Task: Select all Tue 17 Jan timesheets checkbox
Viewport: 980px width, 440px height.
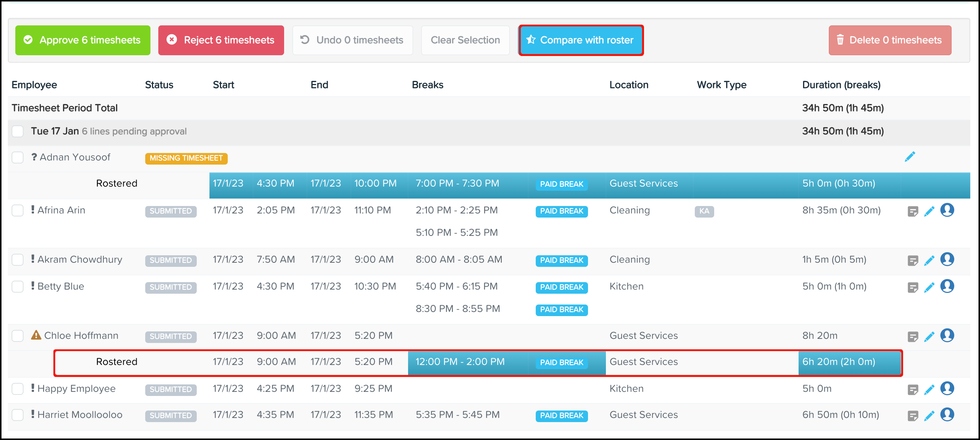Action: point(18,131)
